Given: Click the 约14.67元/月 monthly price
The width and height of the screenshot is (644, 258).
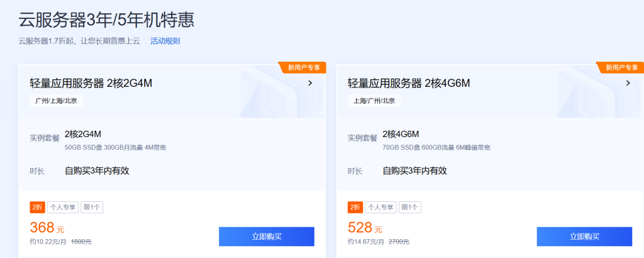Looking at the screenshot, I should (x=366, y=242).
